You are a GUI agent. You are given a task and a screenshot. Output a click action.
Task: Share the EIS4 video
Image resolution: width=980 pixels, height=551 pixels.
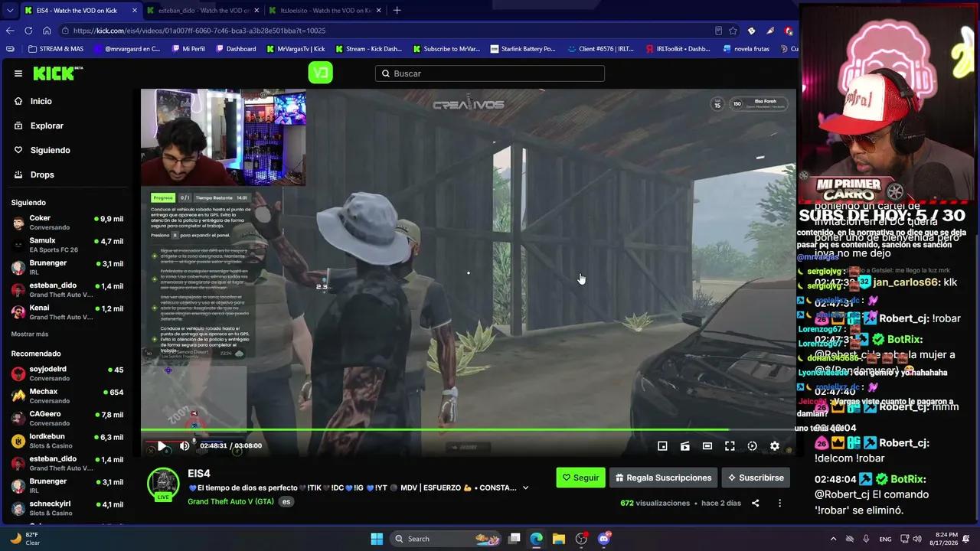coord(756,503)
